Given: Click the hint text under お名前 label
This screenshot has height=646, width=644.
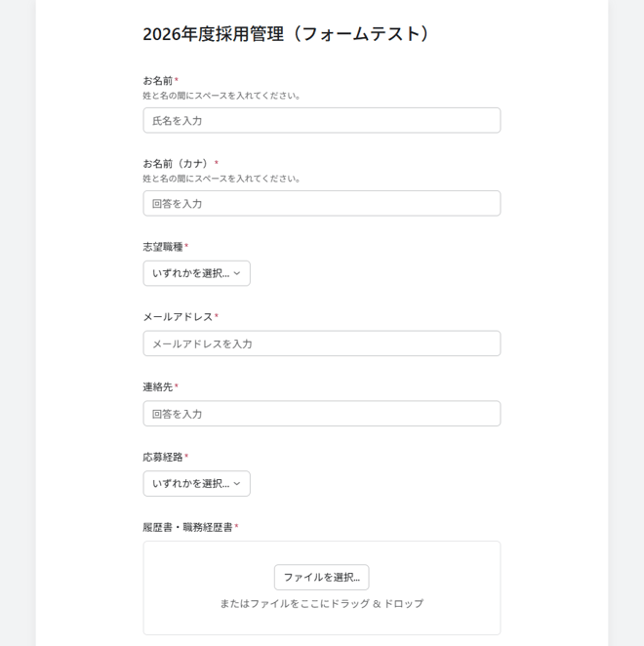Looking at the screenshot, I should tap(222, 96).
